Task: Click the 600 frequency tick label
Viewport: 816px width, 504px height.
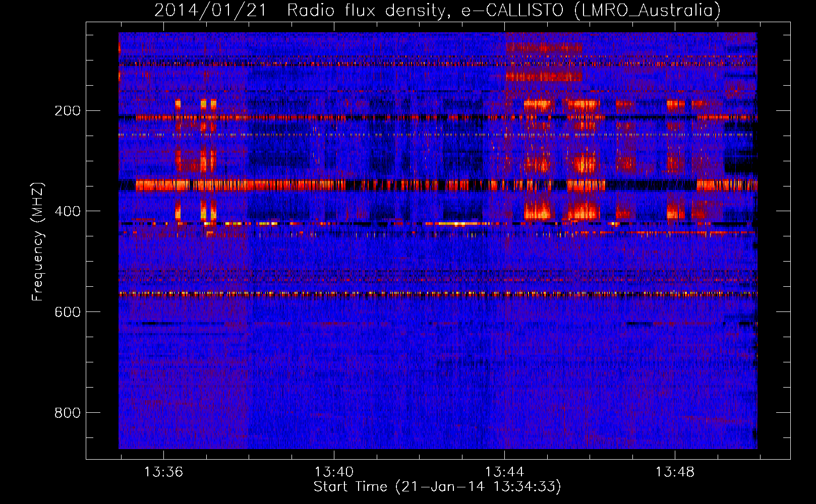Action: (x=68, y=312)
